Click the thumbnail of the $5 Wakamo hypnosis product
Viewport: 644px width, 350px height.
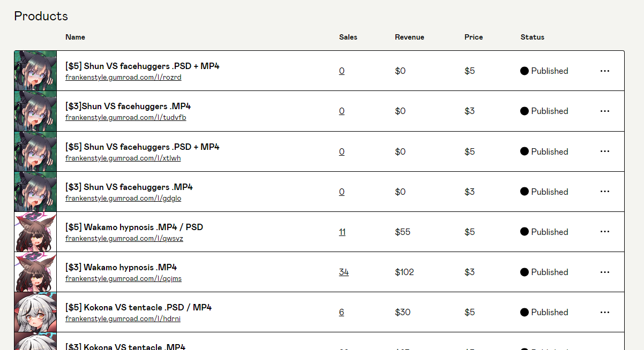point(35,232)
